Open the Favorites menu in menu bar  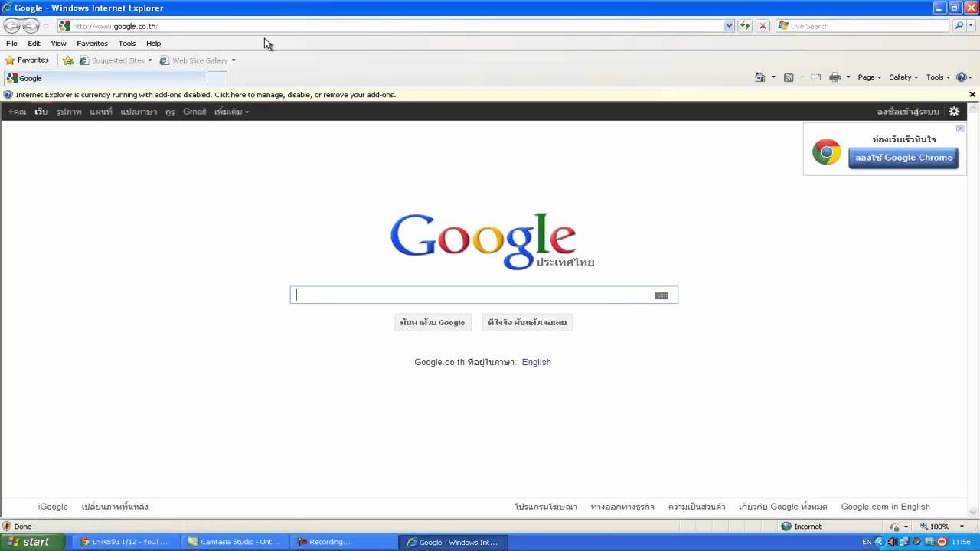[x=92, y=44]
